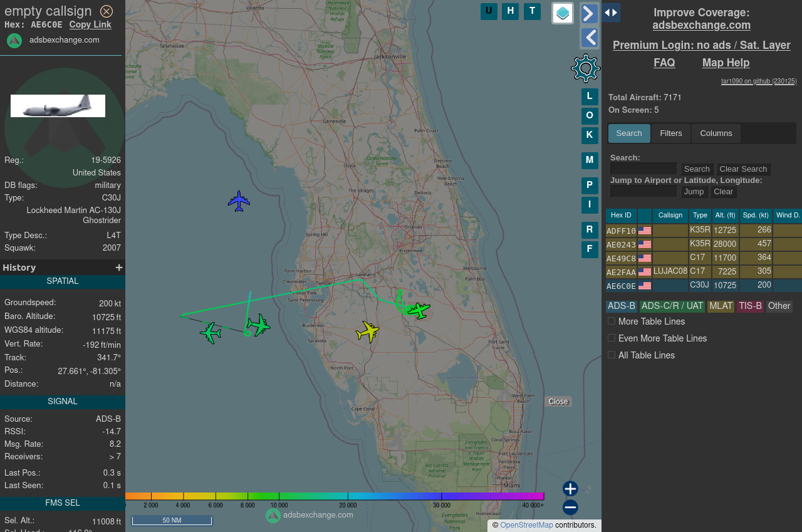Toggle the M map button

tap(590, 160)
